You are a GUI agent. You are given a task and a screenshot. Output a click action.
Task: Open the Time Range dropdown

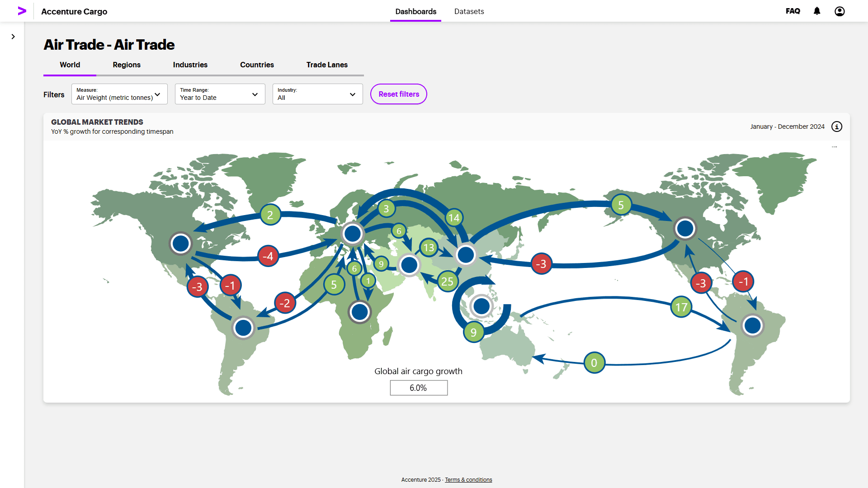220,94
